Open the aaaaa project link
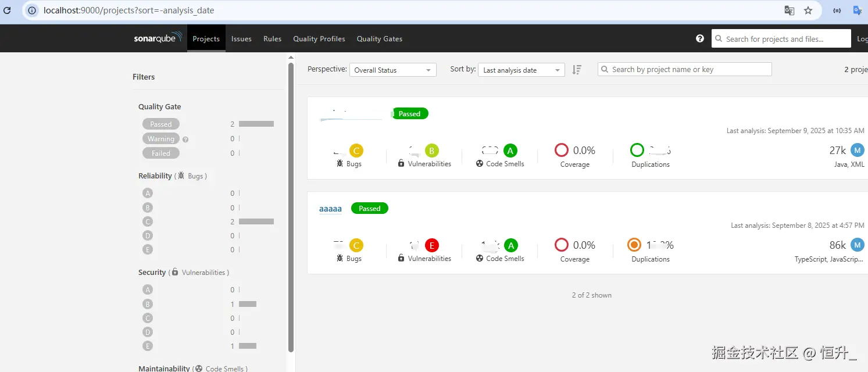The height and width of the screenshot is (372, 868). pyautogui.click(x=330, y=209)
